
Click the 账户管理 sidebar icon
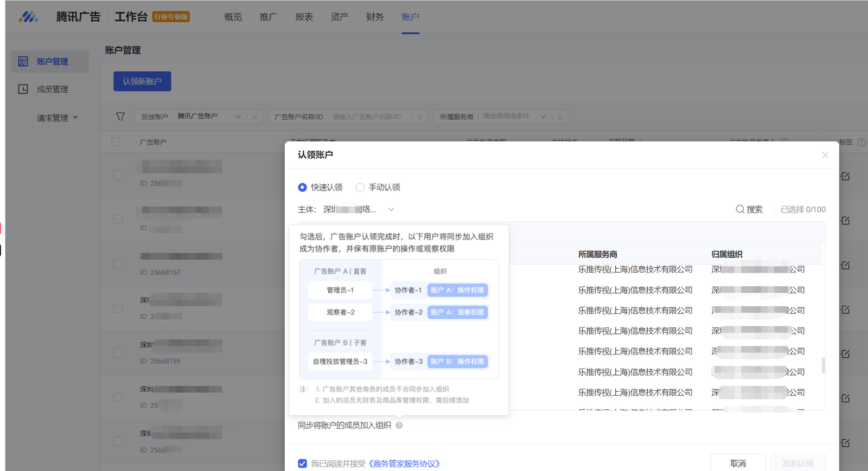pos(23,61)
